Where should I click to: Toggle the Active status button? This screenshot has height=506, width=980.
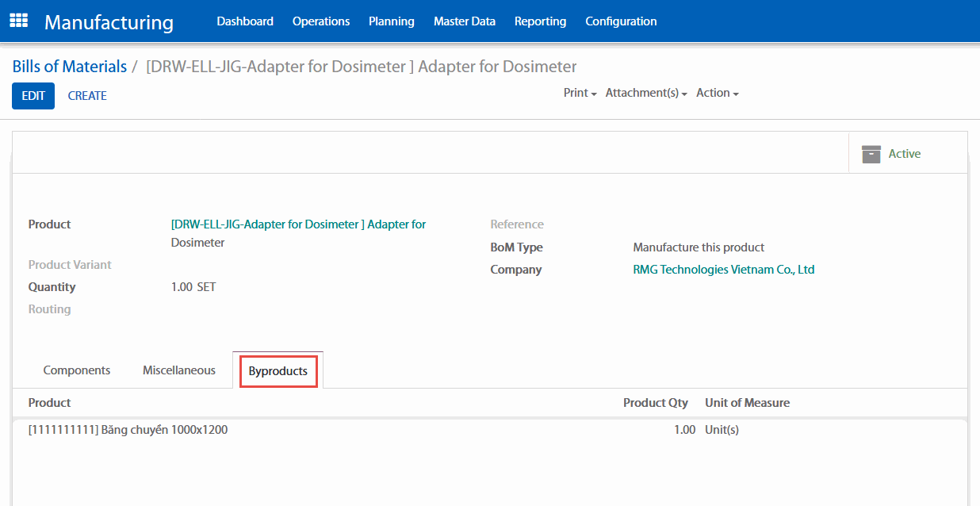pos(904,154)
